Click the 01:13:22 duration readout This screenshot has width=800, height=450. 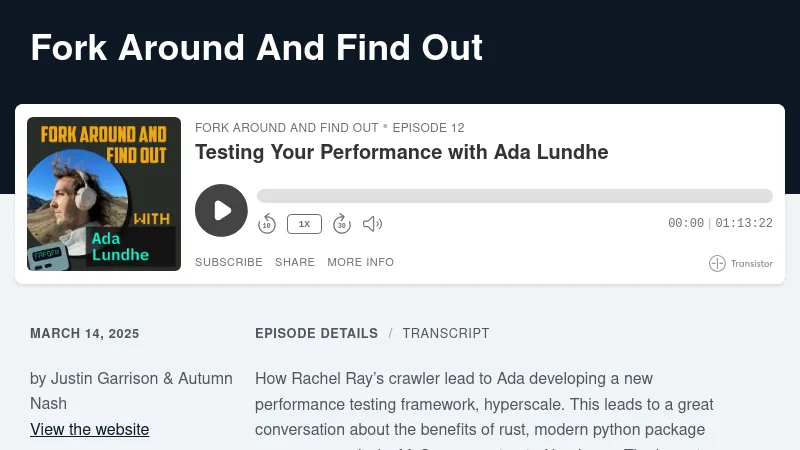click(x=744, y=224)
